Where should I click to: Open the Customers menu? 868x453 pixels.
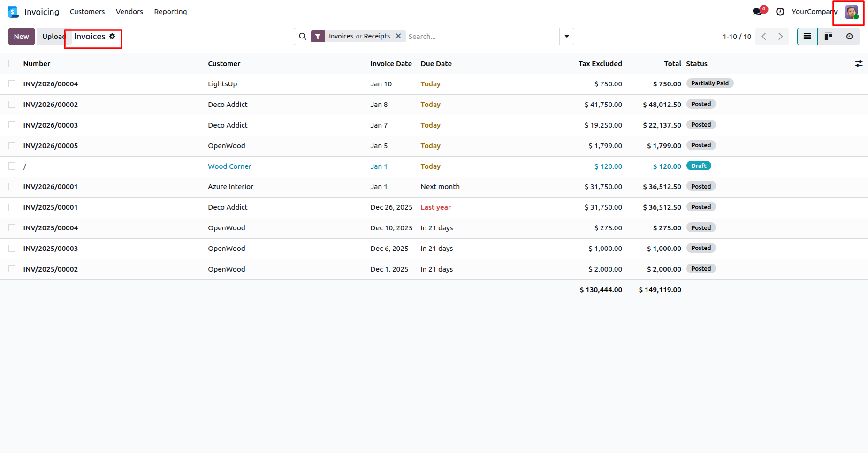pyautogui.click(x=87, y=12)
